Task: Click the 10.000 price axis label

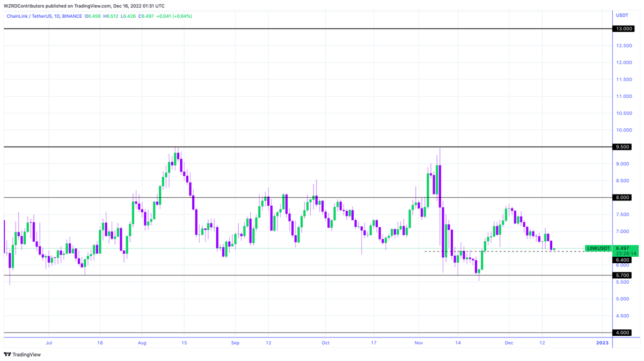Action: pyautogui.click(x=624, y=130)
